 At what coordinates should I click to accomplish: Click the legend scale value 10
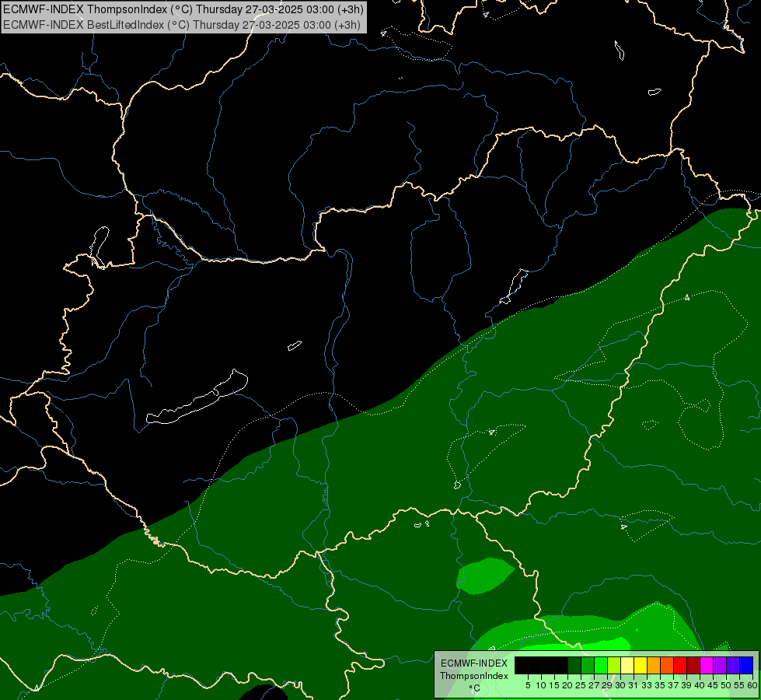click(541, 685)
